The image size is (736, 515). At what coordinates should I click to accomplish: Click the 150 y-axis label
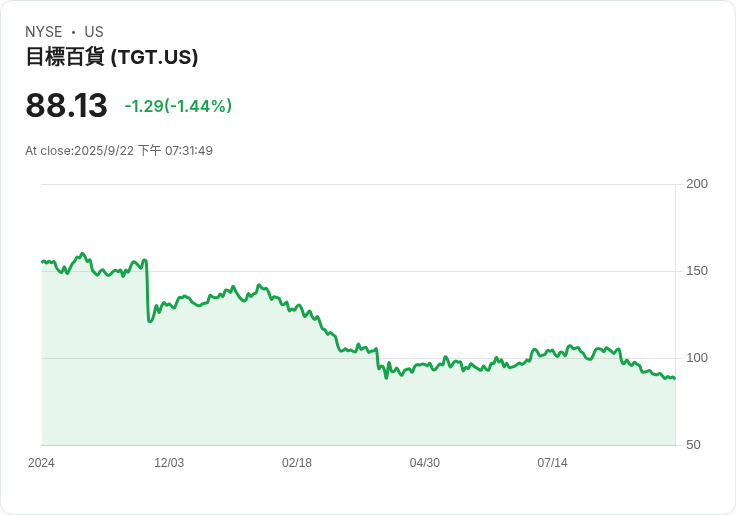pyautogui.click(x=697, y=271)
